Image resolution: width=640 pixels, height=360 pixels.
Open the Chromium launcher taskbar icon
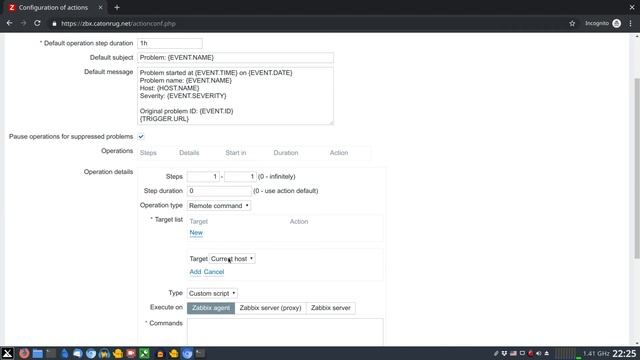point(91,353)
